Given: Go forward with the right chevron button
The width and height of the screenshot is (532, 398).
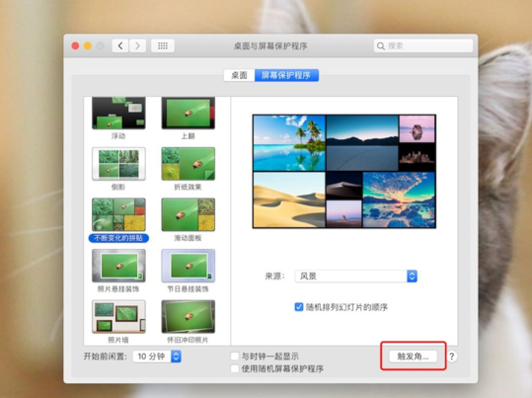Looking at the screenshot, I should point(137,45).
